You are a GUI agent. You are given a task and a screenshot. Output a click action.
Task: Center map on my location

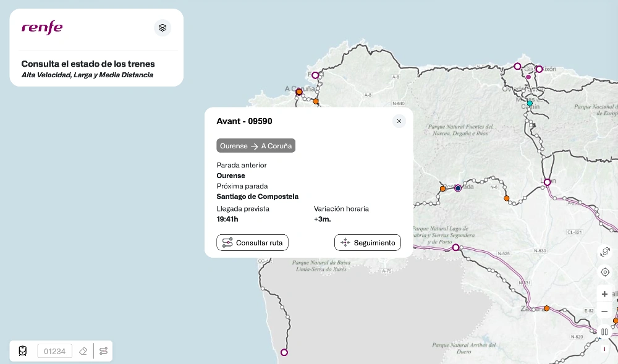[604, 272]
